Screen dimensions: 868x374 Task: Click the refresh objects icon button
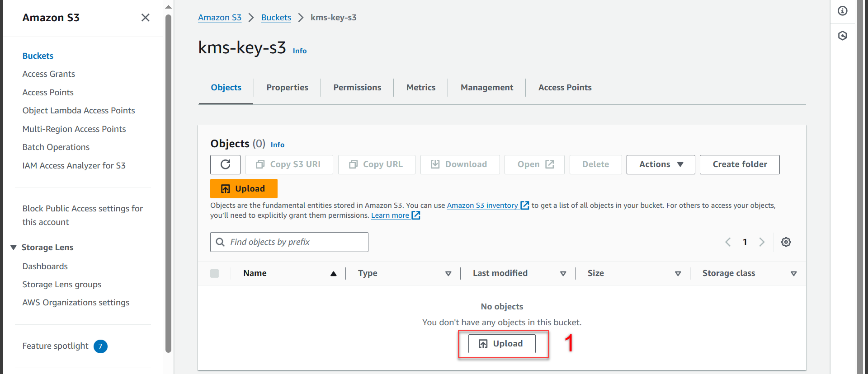pyautogui.click(x=225, y=164)
